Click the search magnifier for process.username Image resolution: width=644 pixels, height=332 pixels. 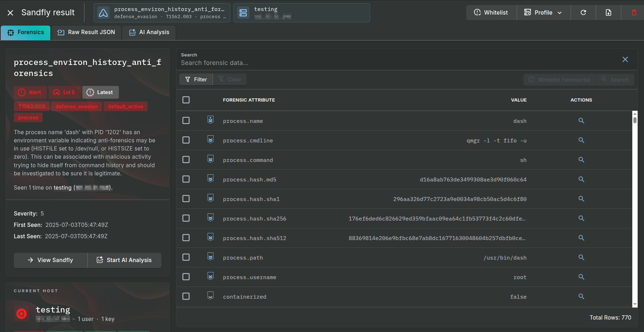(x=581, y=277)
